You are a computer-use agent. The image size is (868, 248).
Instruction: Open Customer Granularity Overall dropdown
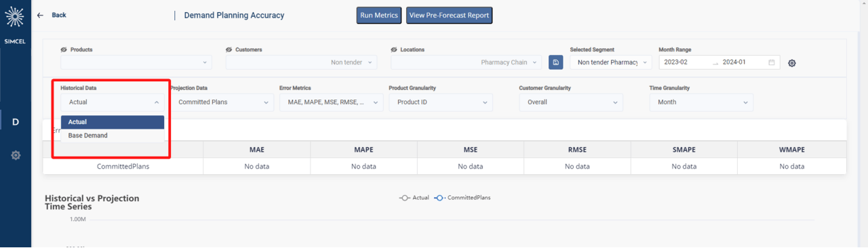point(571,102)
